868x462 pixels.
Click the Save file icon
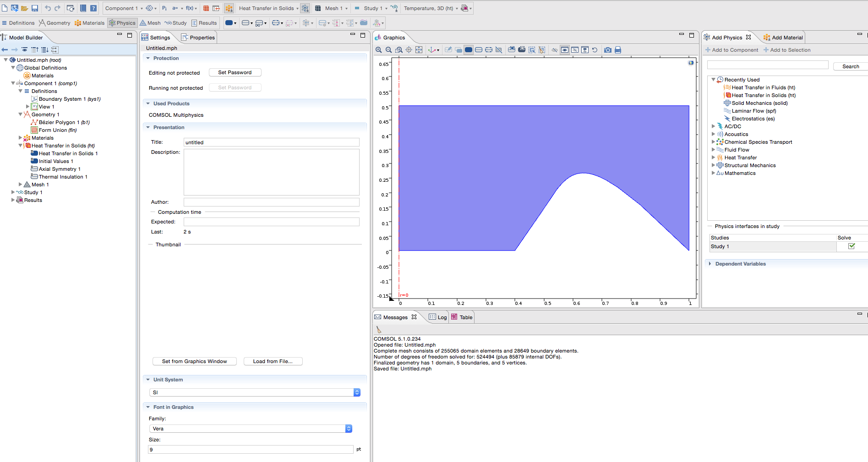34,8
